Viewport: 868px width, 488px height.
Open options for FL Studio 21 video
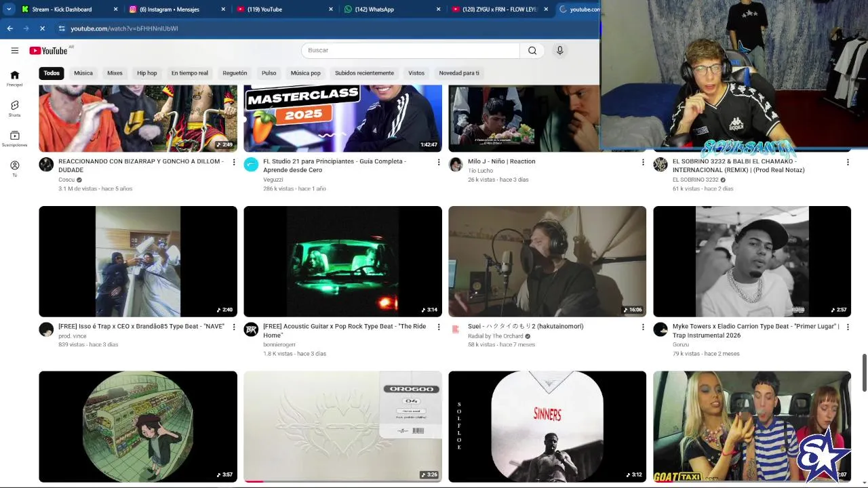pos(439,162)
